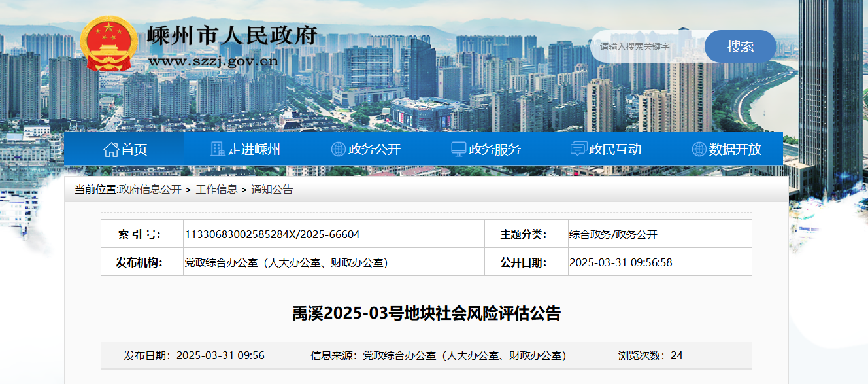
Task: Click the 公开日期 table header cell
Action: click(526, 262)
